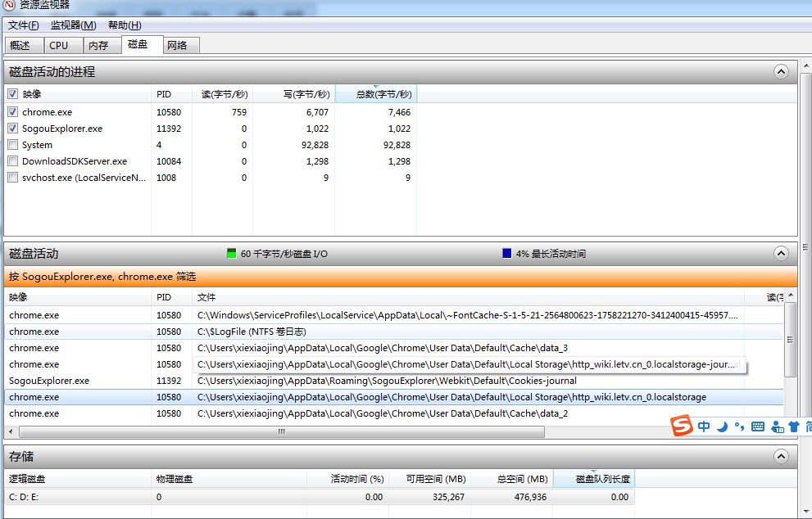Select the Cache\data_3 file row

click(394, 348)
